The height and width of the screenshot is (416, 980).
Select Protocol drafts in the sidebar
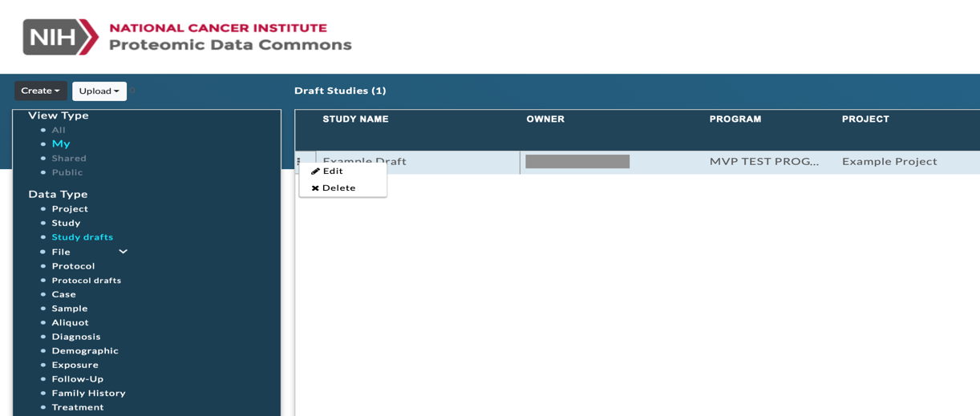point(87,281)
